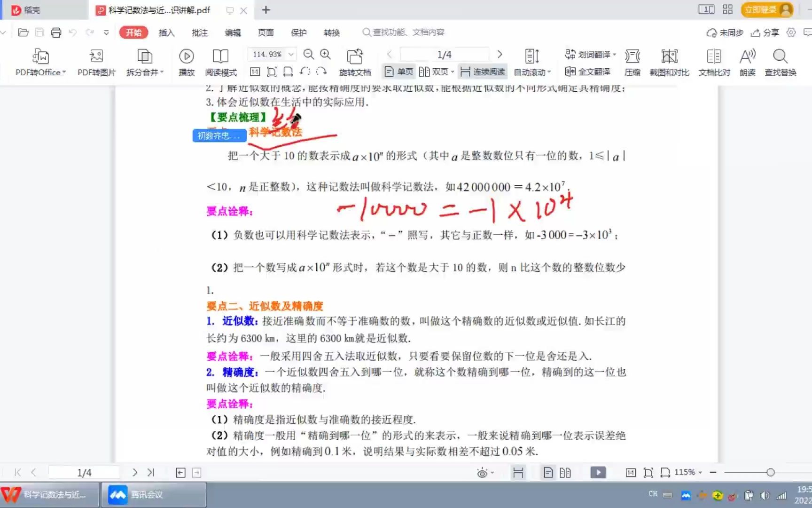Click PDF转Office conversion tool

point(40,62)
